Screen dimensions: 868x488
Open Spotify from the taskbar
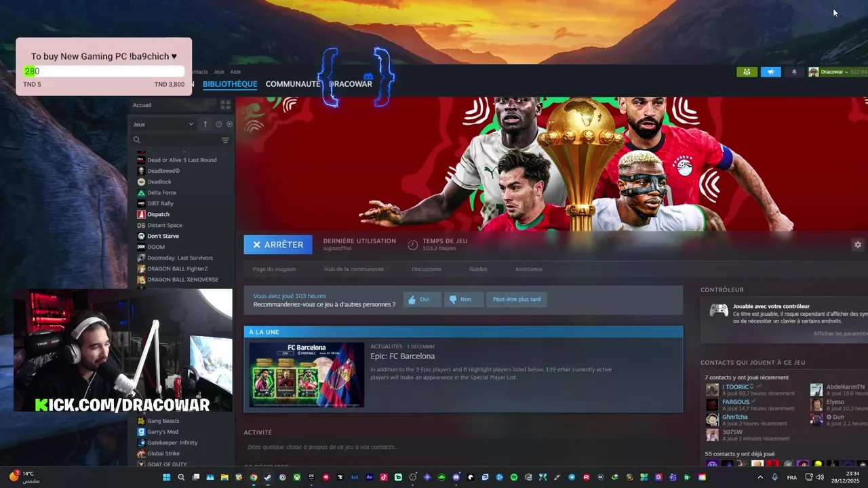click(x=514, y=477)
